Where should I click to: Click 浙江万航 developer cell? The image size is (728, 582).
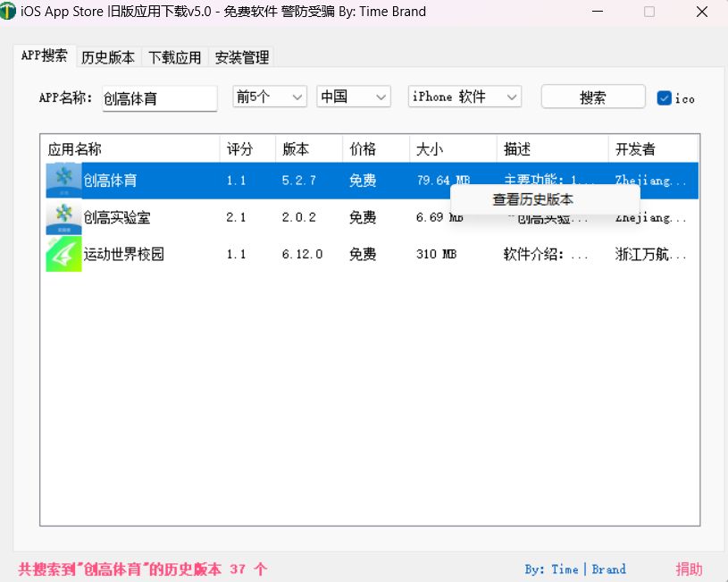[x=650, y=254]
